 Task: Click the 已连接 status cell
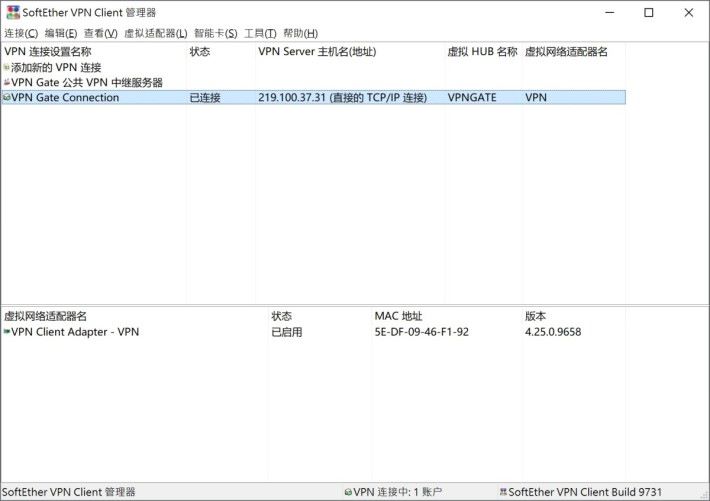click(205, 97)
